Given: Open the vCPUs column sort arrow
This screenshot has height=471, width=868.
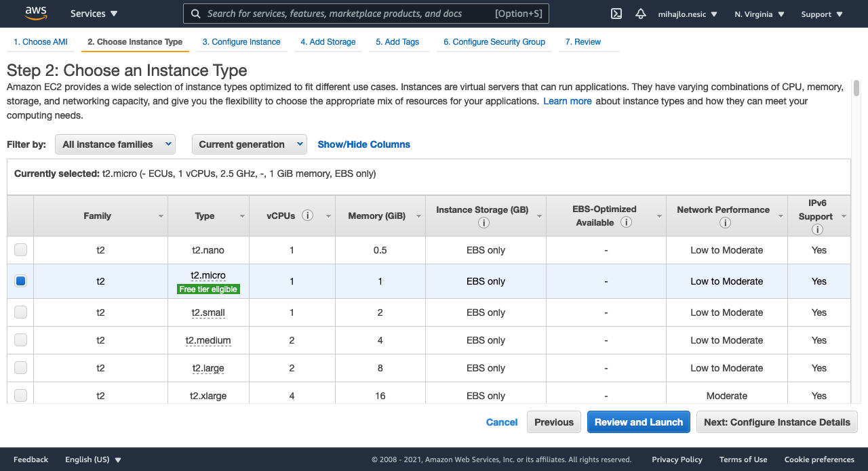Looking at the screenshot, I should click(328, 216).
